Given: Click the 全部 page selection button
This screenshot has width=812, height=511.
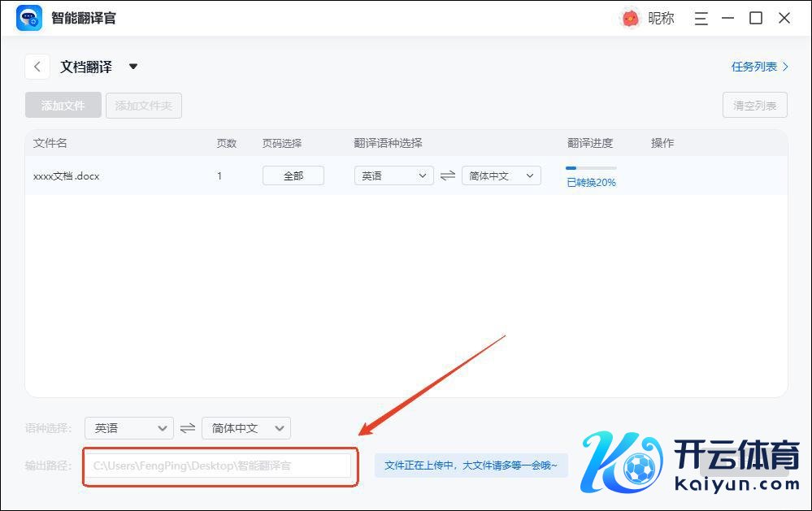Looking at the screenshot, I should (x=293, y=175).
